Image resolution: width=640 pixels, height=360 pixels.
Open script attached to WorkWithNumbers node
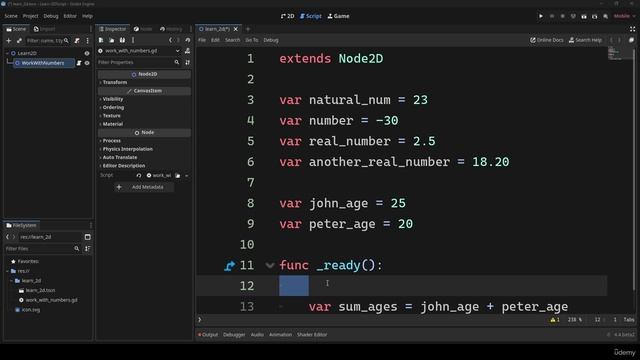click(x=79, y=63)
